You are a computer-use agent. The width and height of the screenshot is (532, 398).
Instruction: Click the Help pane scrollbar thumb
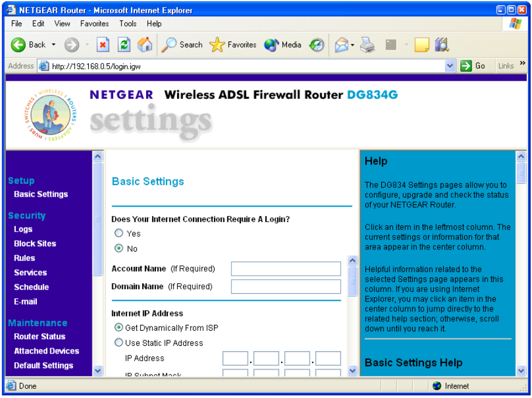[521, 173]
